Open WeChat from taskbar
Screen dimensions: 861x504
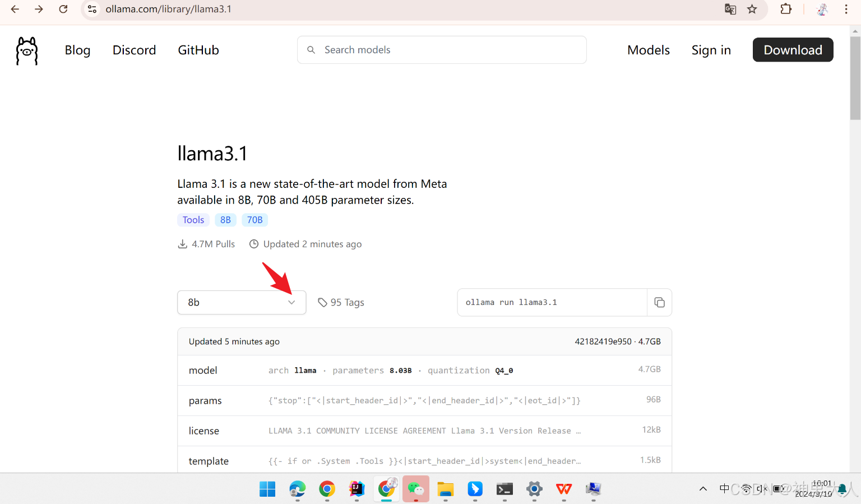tap(416, 489)
